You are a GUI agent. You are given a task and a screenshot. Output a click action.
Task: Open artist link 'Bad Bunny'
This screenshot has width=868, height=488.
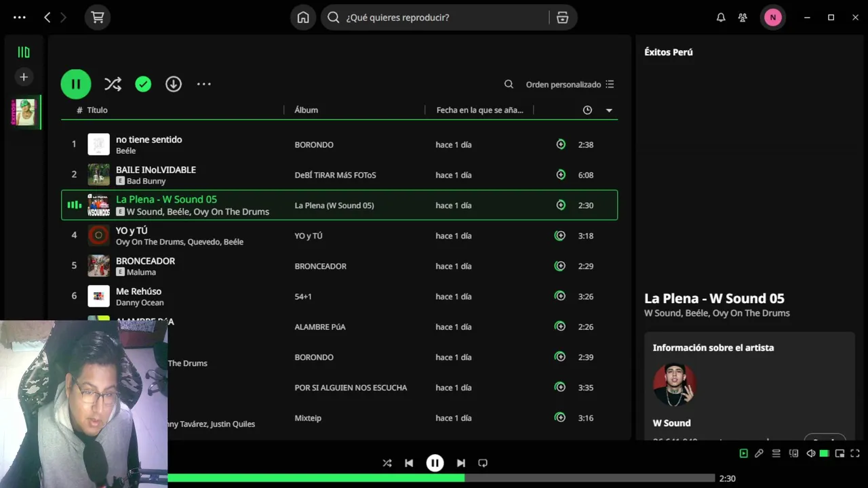[146, 181]
